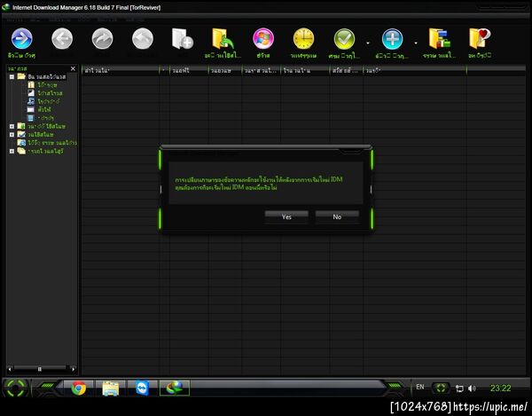Image resolution: width=532 pixels, height=416 pixels.
Task: Click the green checkmark queue icon
Action: [x=344, y=39]
